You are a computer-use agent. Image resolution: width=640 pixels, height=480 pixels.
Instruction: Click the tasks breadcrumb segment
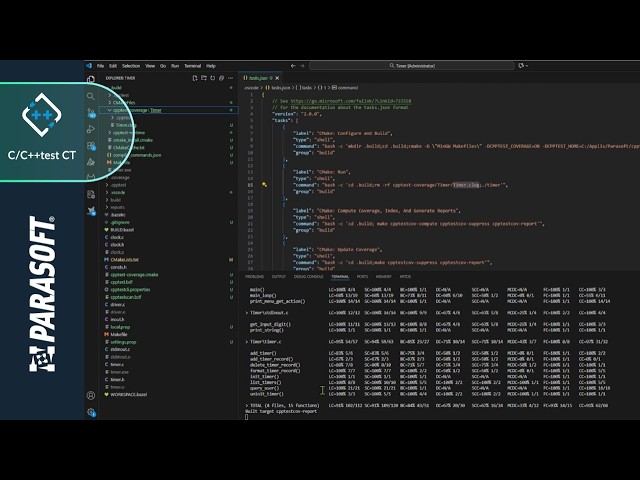[x=305, y=87]
